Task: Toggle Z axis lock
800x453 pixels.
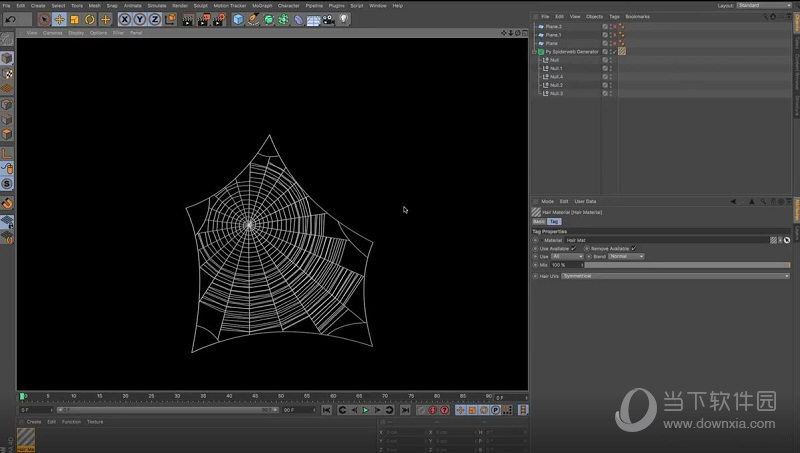Action: click(x=155, y=19)
